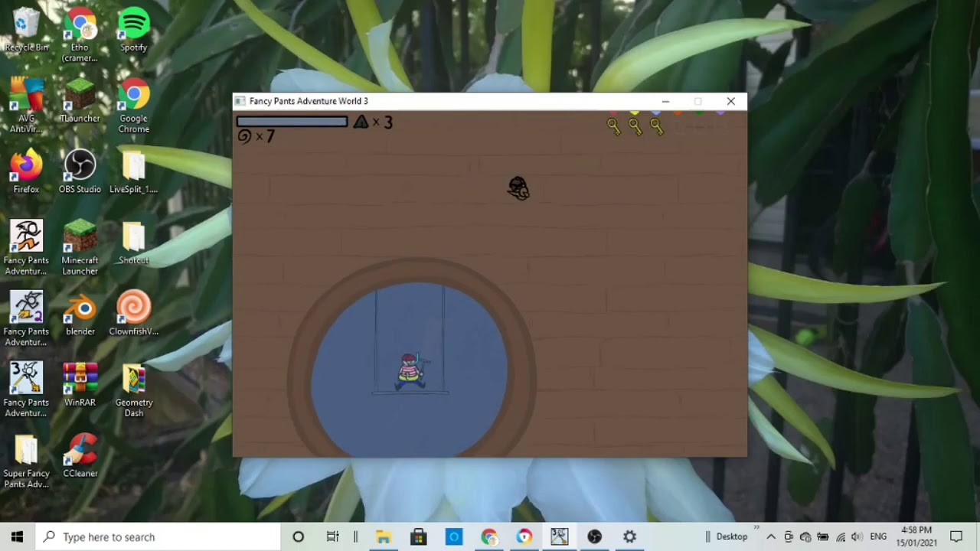This screenshot has height=551, width=980.
Task: Select the AVG AntiVirus desktop shortcut
Action: pos(26,105)
